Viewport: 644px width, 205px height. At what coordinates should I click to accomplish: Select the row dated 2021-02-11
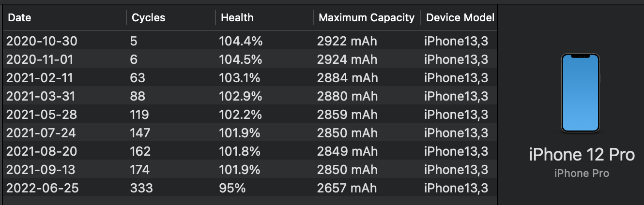tap(250, 78)
